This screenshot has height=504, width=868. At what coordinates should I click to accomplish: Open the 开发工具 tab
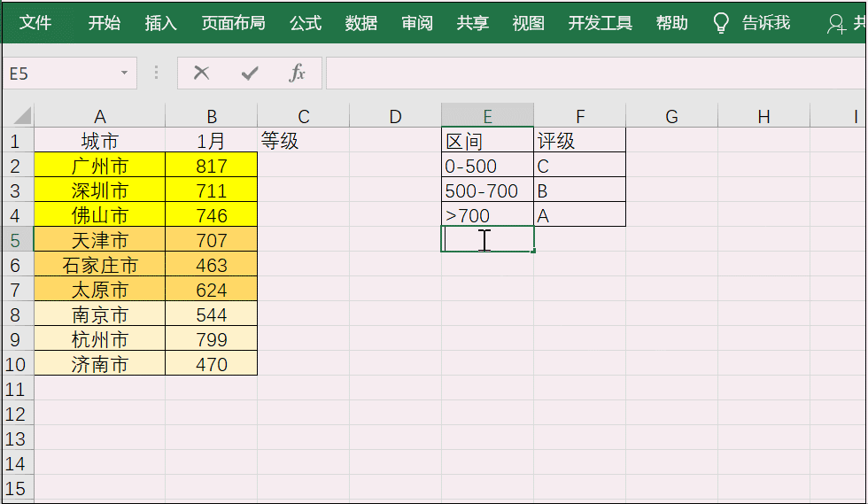click(601, 23)
